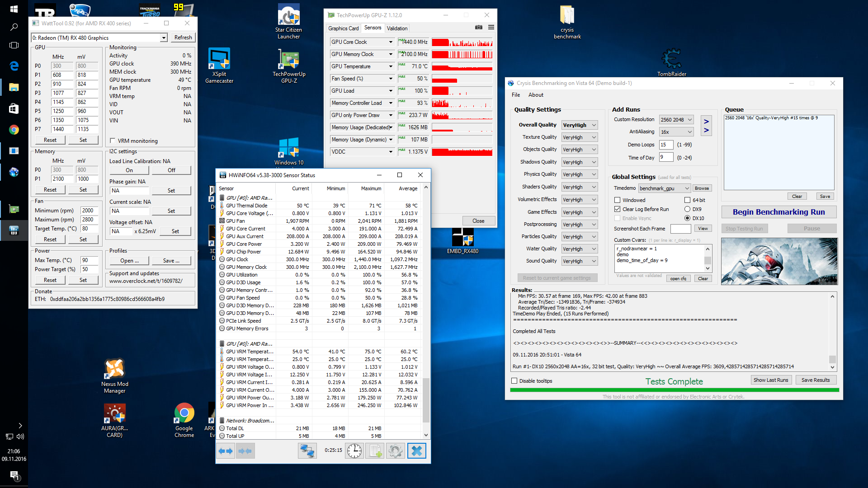Click the Demo Loops input field
This screenshot has width=868, height=488.
(666, 145)
